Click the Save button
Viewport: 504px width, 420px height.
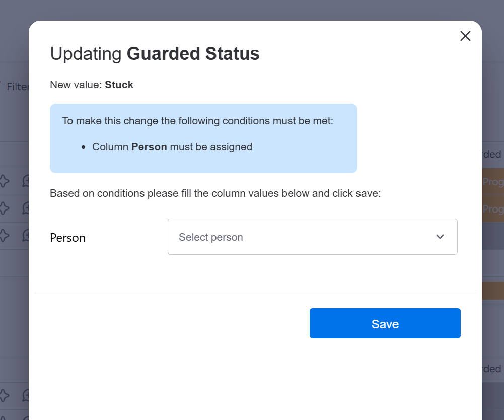pyautogui.click(x=385, y=323)
